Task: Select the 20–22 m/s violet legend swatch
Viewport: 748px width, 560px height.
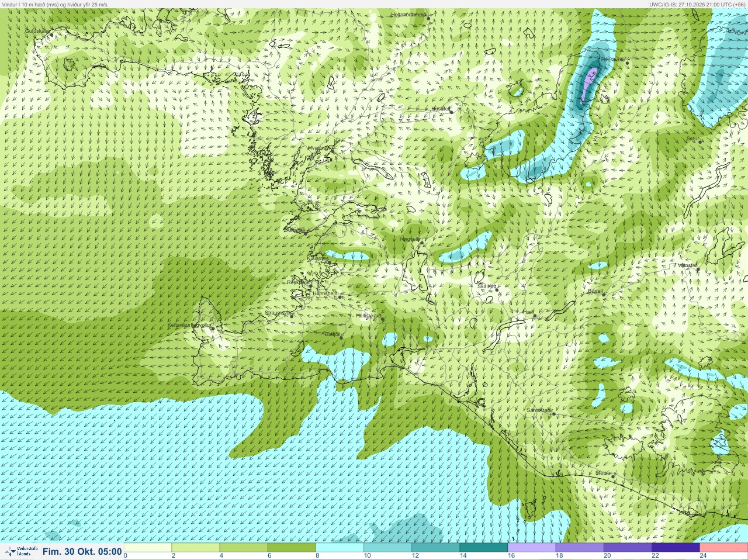Action: coord(628,548)
